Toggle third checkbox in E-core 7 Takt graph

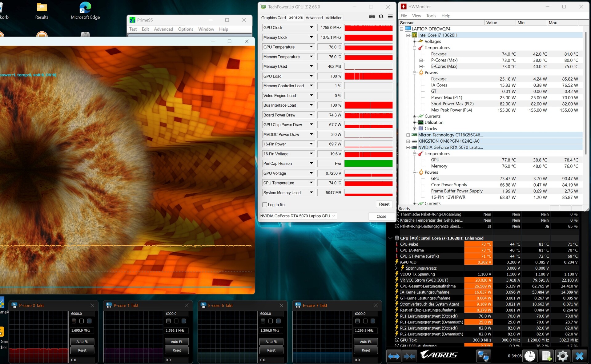click(373, 321)
